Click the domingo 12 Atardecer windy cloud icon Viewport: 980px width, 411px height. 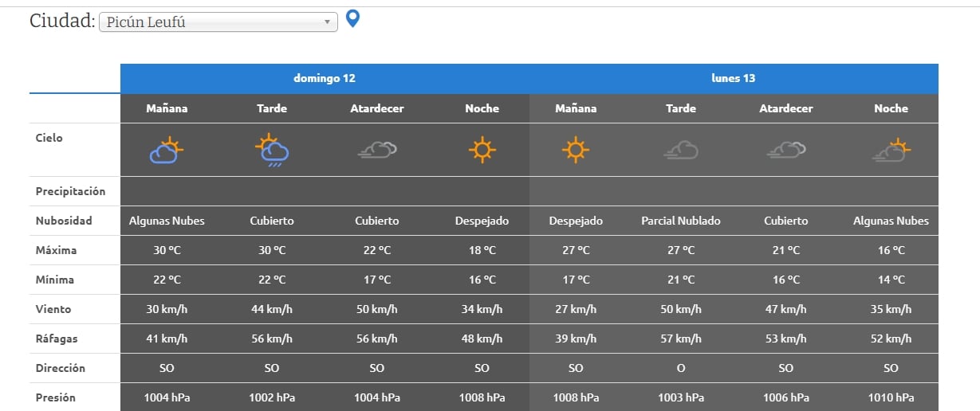tap(377, 150)
